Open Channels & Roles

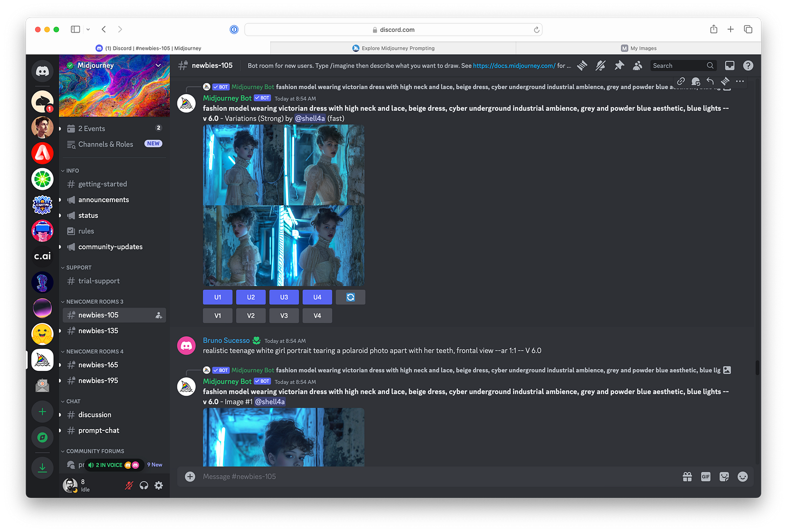(114, 144)
